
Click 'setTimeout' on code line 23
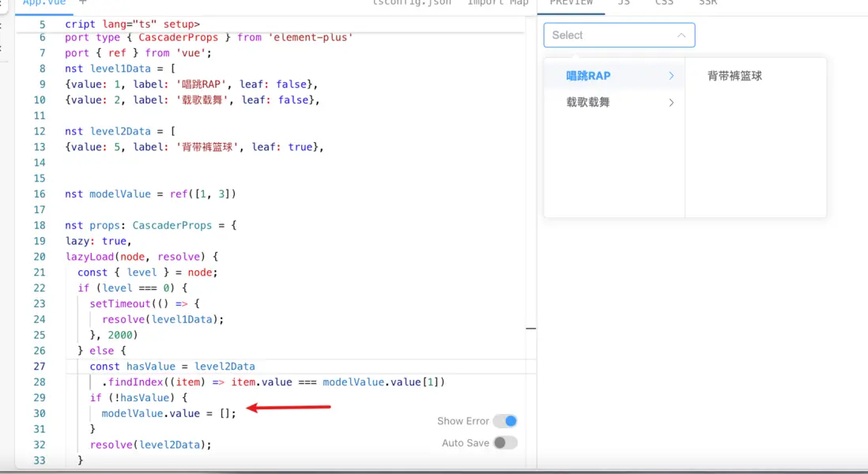coord(120,303)
